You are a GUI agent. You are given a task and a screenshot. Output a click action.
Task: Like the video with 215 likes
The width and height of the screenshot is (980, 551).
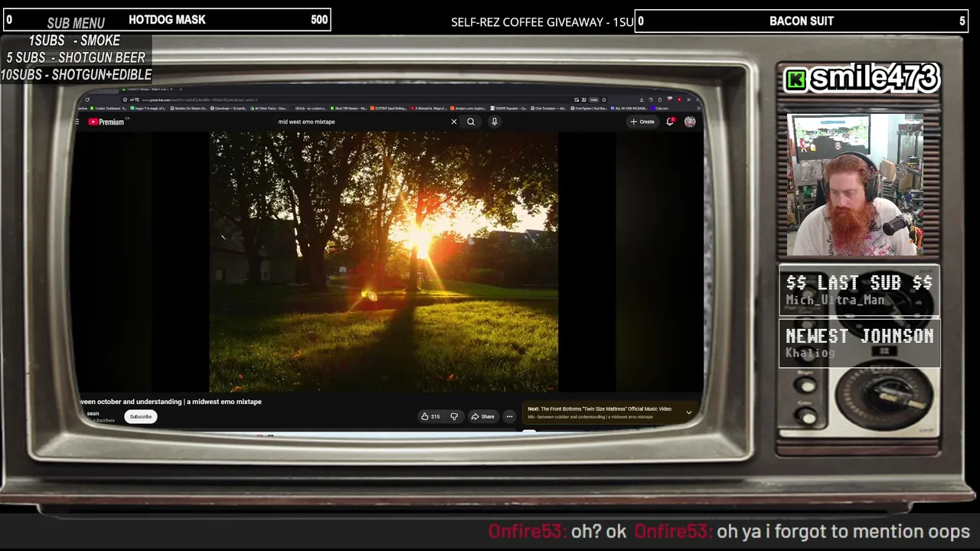(x=430, y=416)
